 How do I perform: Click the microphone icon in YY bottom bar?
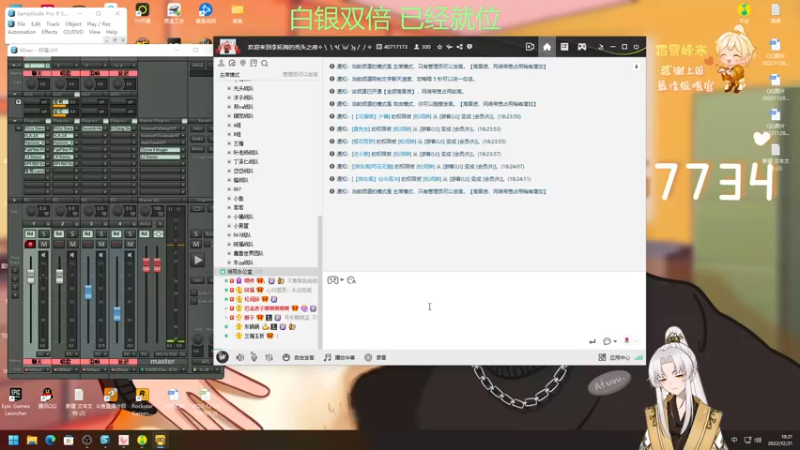pyautogui.click(x=254, y=357)
